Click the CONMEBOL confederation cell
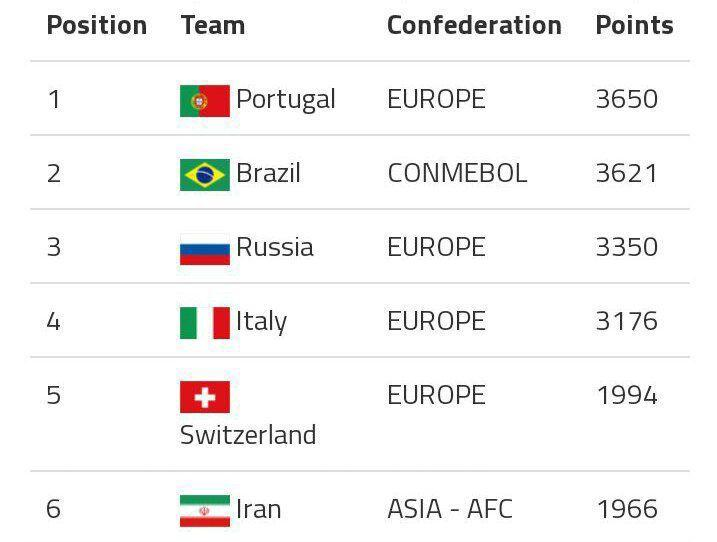This screenshot has height=542, width=717. [457, 173]
